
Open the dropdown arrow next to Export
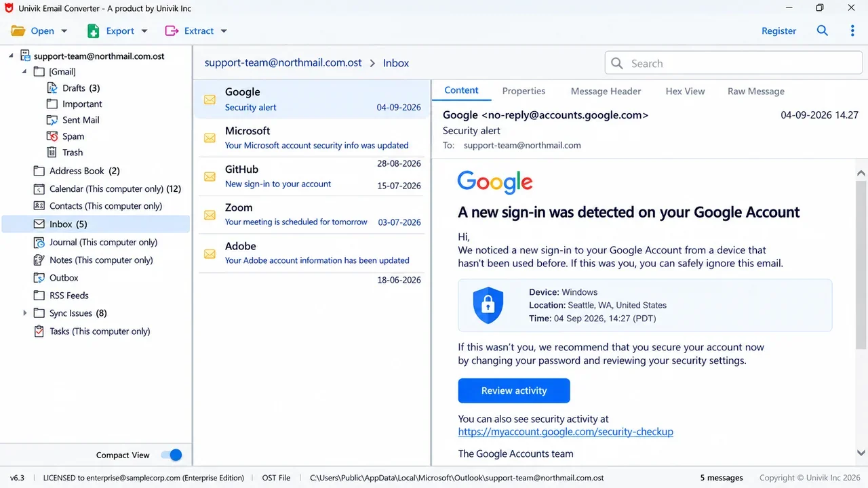point(144,31)
